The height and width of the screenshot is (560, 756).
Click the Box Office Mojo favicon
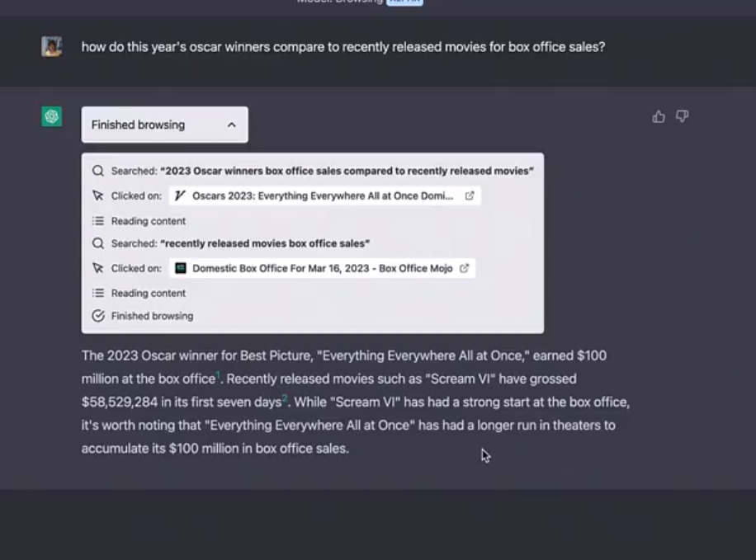point(180,268)
